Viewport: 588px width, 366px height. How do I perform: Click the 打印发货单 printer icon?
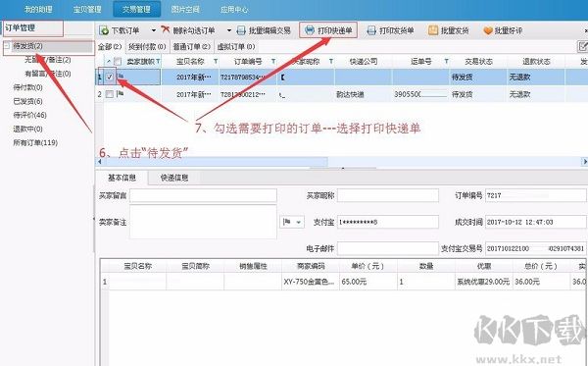[x=370, y=30]
